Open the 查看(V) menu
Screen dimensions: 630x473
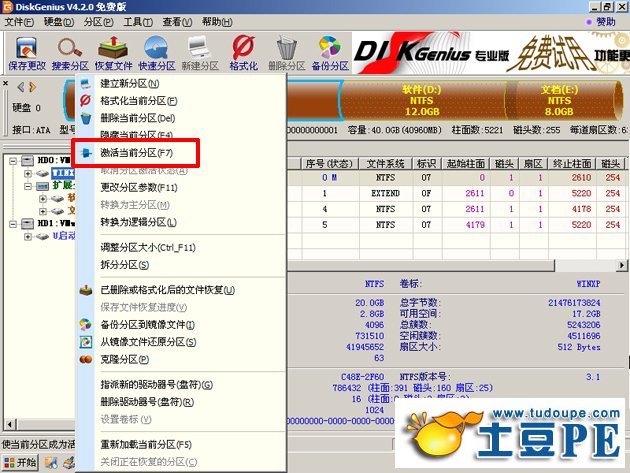pos(177,22)
